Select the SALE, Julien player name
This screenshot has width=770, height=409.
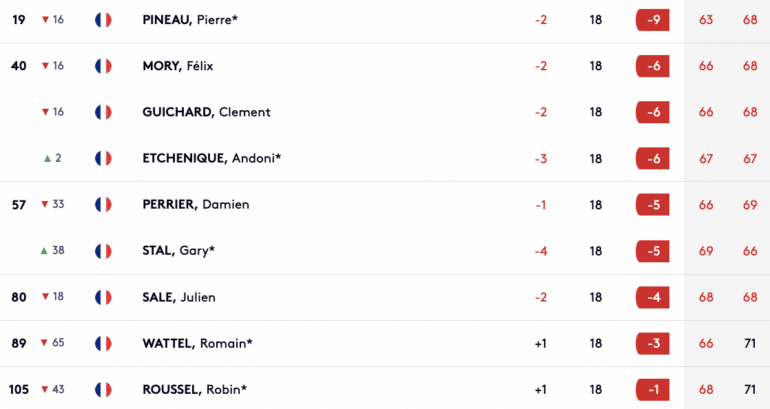(x=179, y=297)
